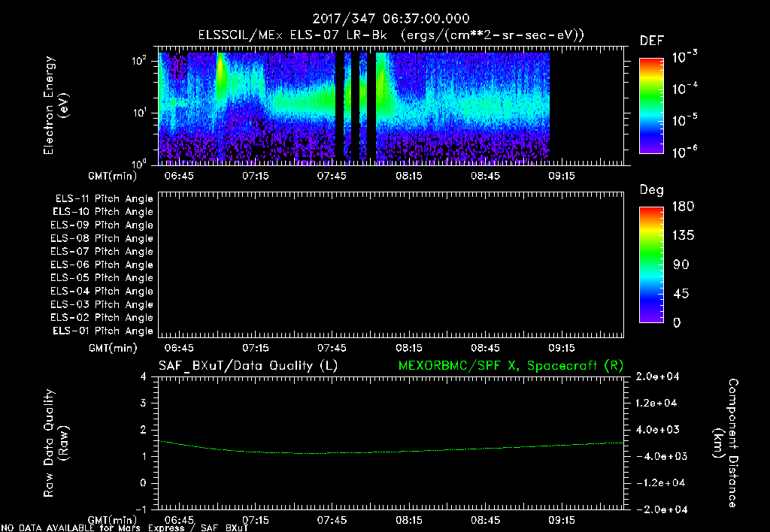Click the 10^0 electron energy tick label
This screenshot has height=532, width=770.
pos(139,163)
